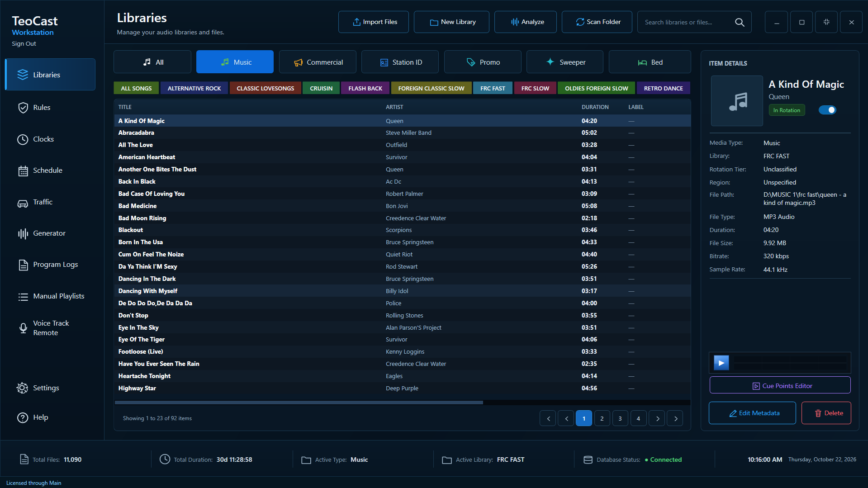Click the search magnifier icon
Screen dimensions: 868x488
[740, 22]
